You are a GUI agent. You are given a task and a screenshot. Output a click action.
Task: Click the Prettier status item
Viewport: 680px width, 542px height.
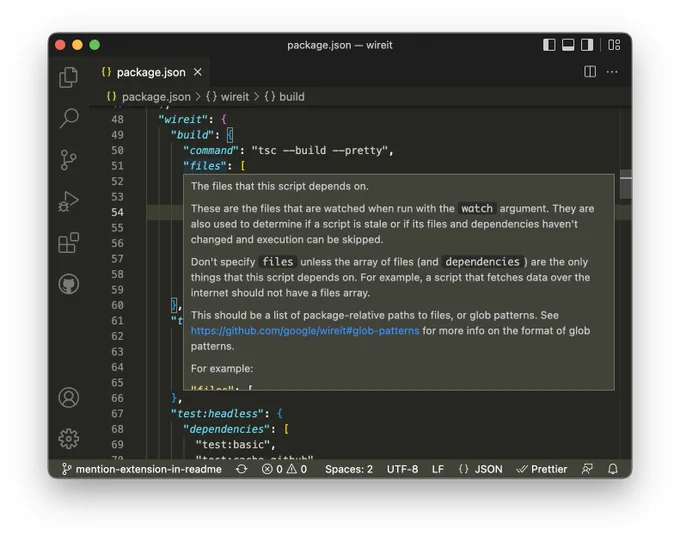click(542, 469)
